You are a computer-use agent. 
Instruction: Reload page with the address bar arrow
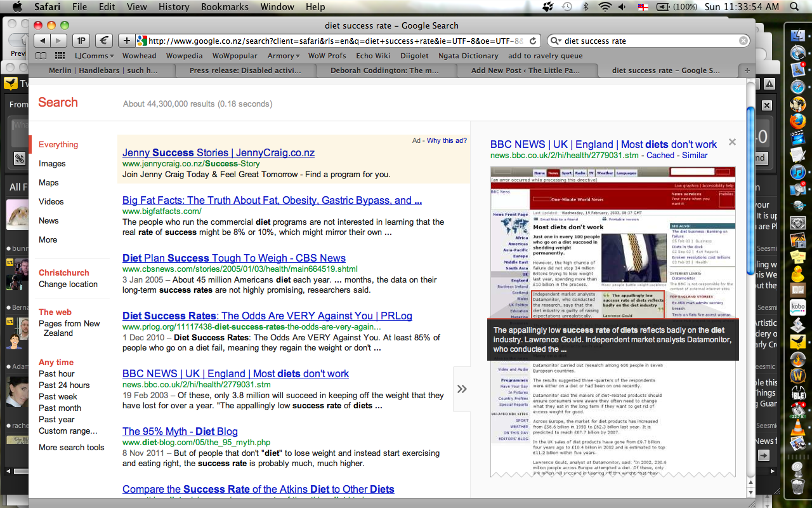pyautogui.click(x=533, y=41)
